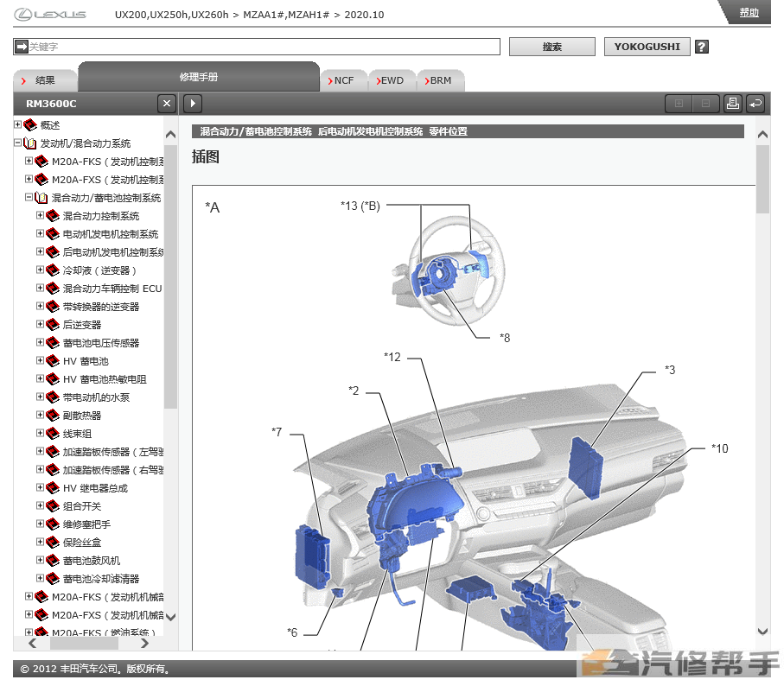Click tree panel scroll down arrow
The height and width of the screenshot is (686, 784).
[170, 617]
